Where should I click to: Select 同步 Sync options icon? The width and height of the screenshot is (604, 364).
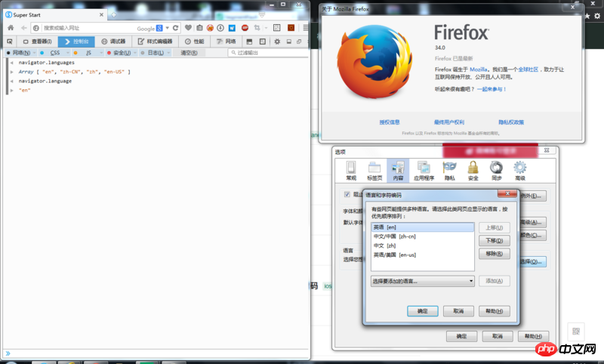(x=497, y=171)
